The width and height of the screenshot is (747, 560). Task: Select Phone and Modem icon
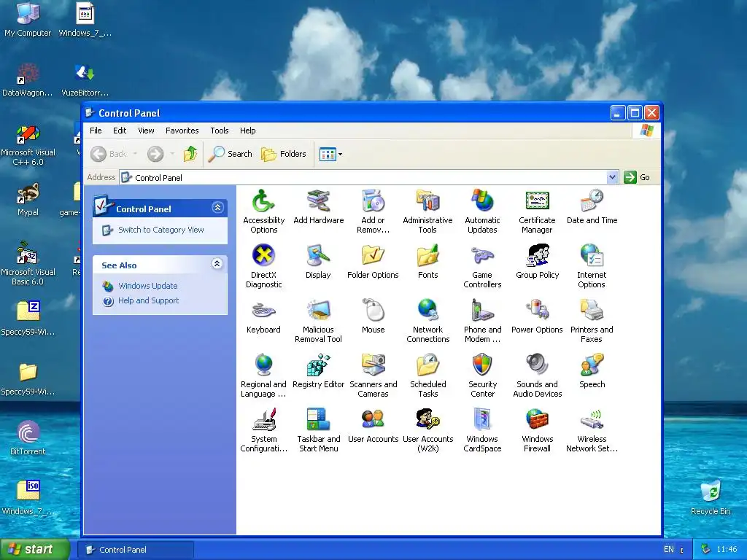coord(482,321)
